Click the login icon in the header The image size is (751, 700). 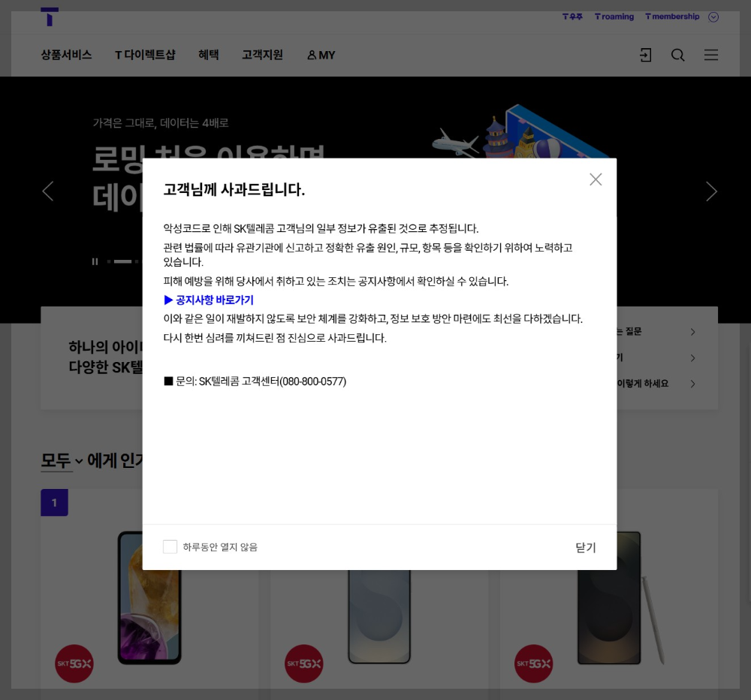[x=645, y=55]
